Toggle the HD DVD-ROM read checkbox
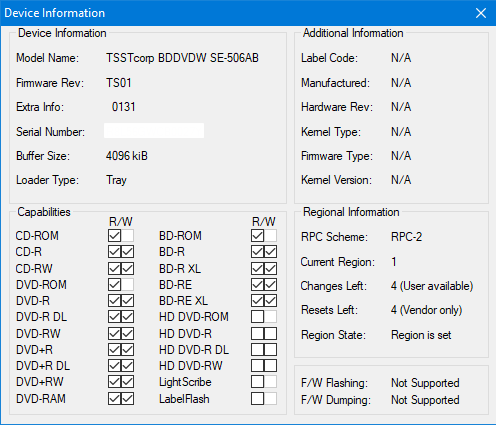 click(x=257, y=317)
